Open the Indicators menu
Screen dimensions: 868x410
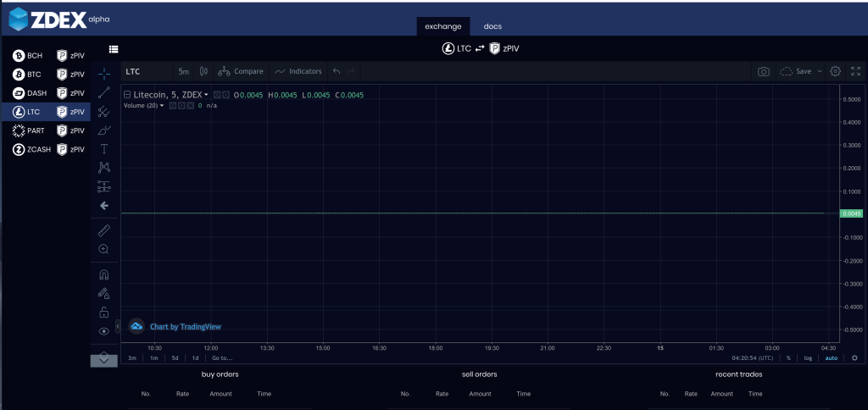298,71
